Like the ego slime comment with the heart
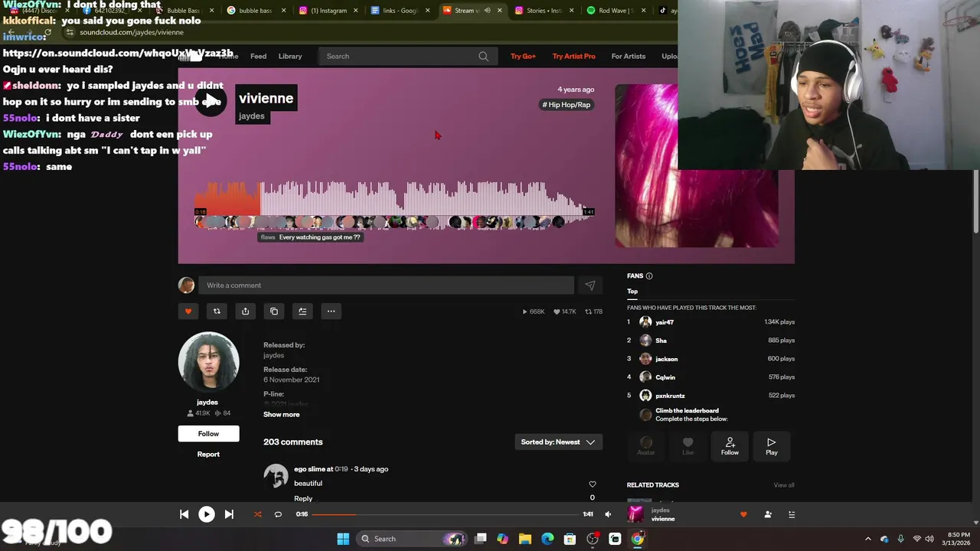Viewport: 980px width, 551px height. [592, 484]
